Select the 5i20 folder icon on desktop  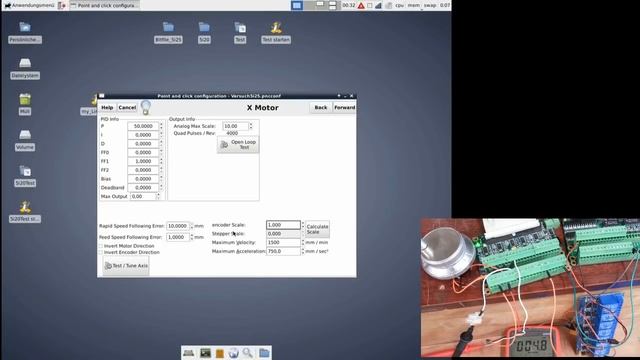click(204, 27)
